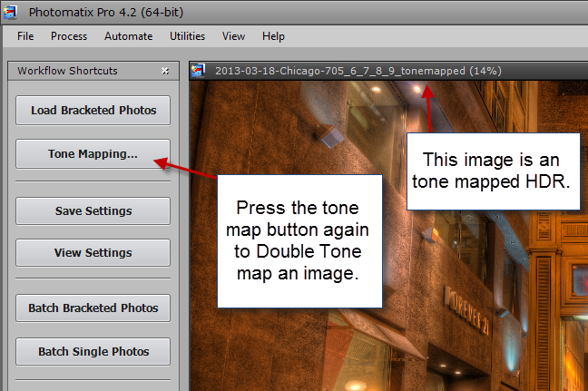Click the Photomatix Pro application icon in title bar
This screenshot has width=588, height=391.
tap(11, 12)
